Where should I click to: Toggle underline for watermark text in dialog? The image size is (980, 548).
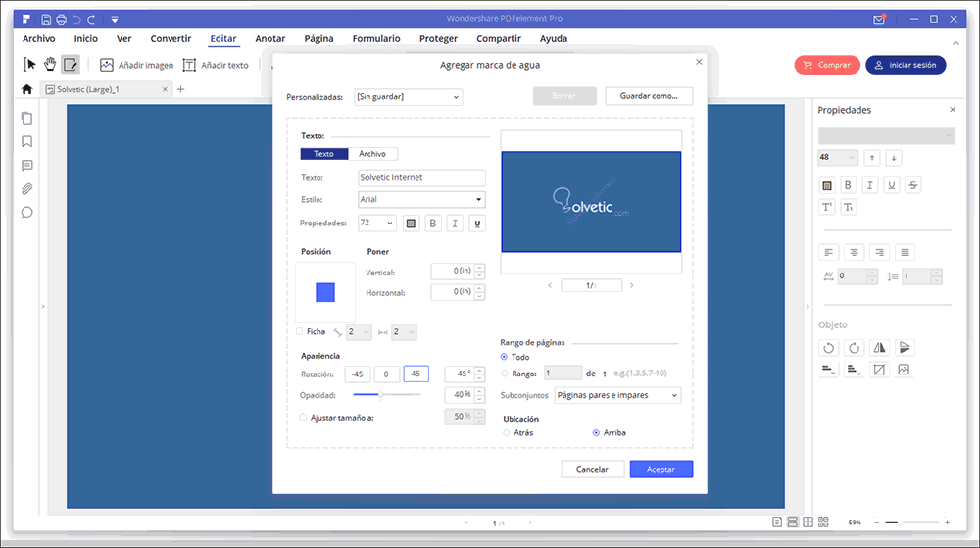[477, 224]
